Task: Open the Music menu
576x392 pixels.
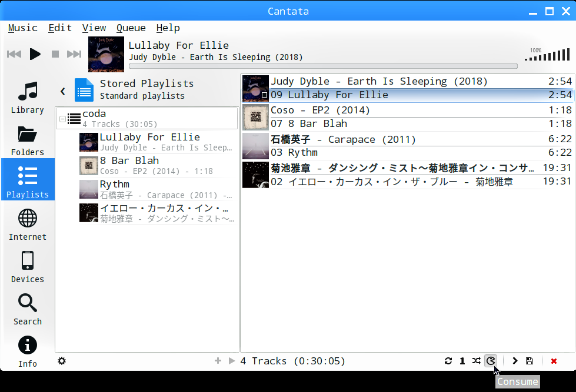Action: click(x=23, y=28)
